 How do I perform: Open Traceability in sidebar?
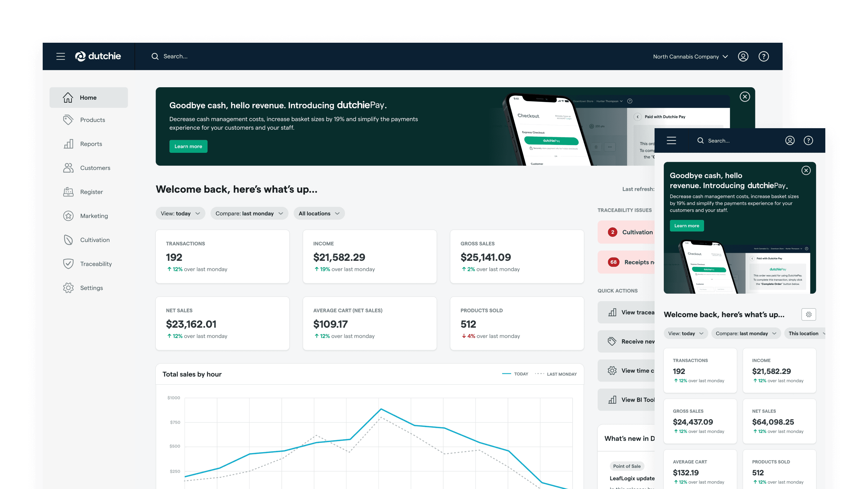(96, 264)
